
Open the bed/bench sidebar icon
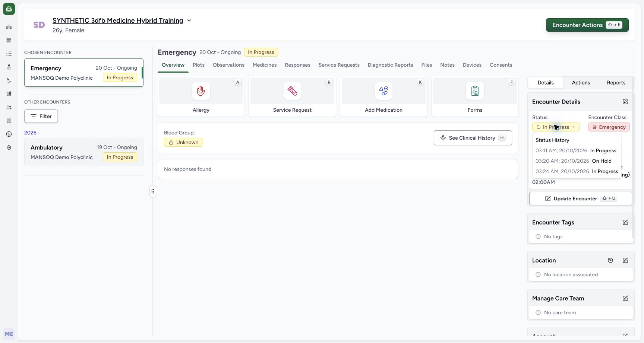(x=9, y=121)
